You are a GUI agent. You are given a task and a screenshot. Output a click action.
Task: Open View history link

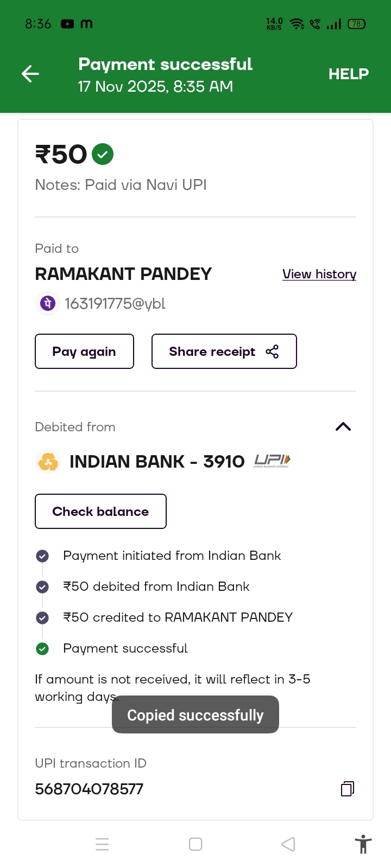(x=319, y=274)
